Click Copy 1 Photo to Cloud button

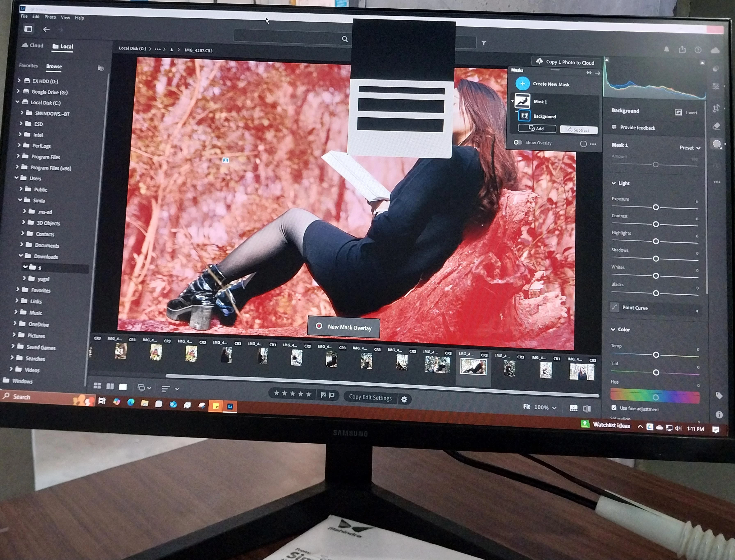point(566,62)
